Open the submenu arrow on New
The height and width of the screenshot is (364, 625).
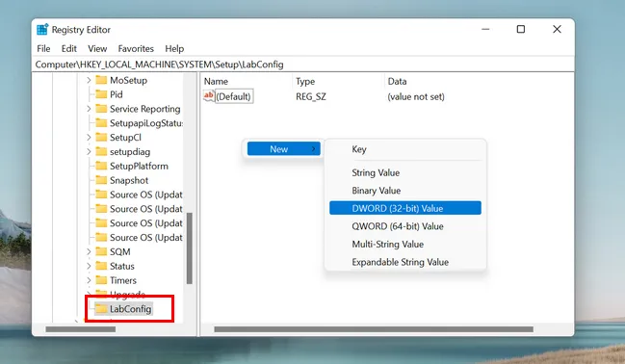[314, 149]
